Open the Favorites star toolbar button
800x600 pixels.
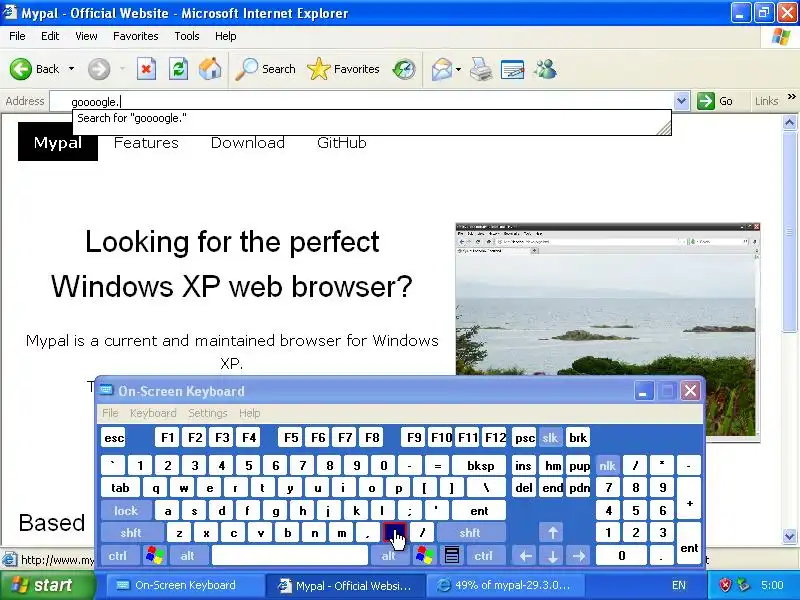tap(343, 69)
